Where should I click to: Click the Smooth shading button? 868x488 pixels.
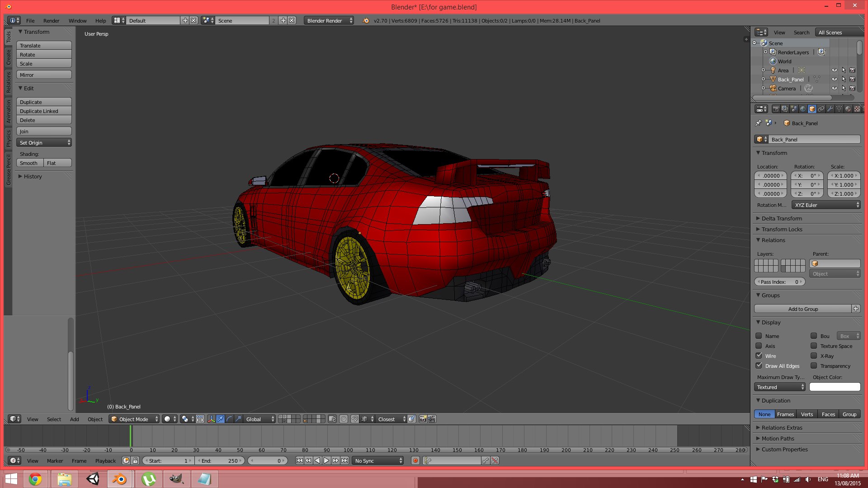30,163
